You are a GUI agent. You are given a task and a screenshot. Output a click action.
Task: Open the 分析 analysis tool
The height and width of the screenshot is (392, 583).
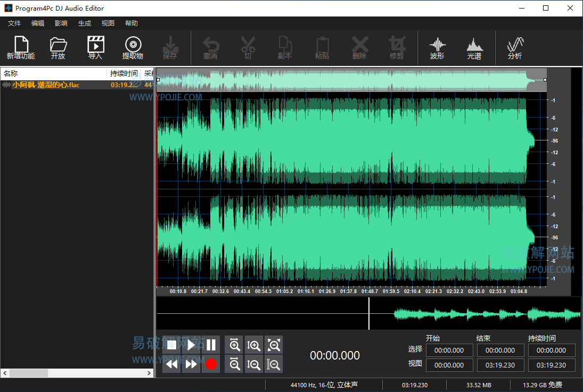pyautogui.click(x=515, y=48)
